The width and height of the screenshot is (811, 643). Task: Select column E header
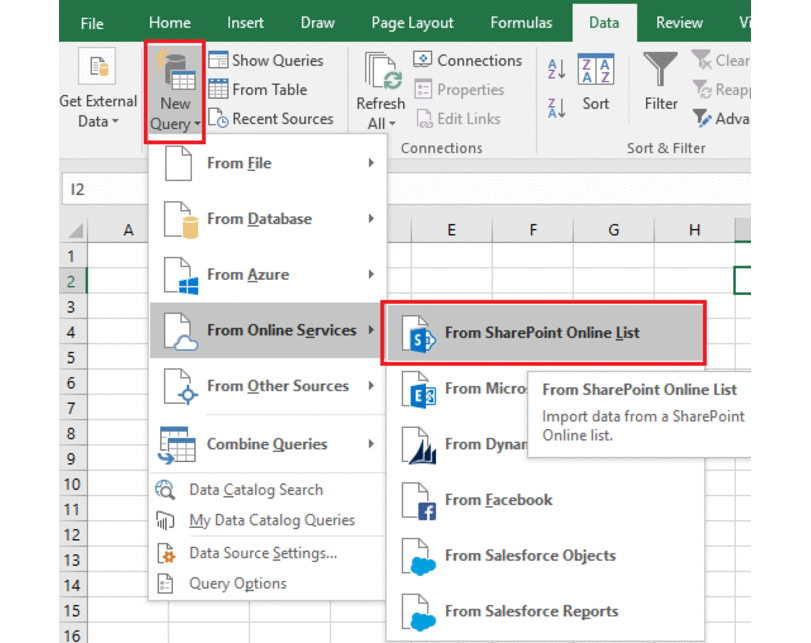tap(452, 230)
